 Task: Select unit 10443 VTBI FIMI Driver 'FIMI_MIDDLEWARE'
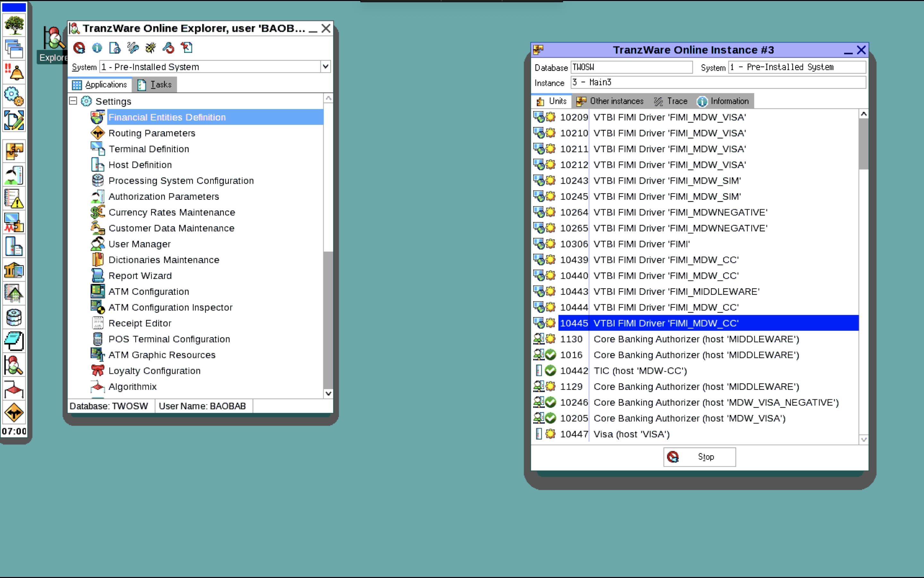pos(695,291)
